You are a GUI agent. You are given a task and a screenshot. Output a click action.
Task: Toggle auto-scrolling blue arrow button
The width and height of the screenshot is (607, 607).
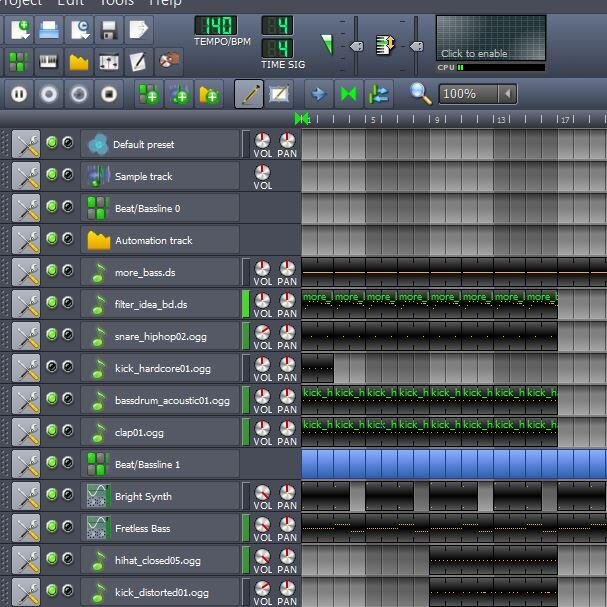(x=319, y=94)
